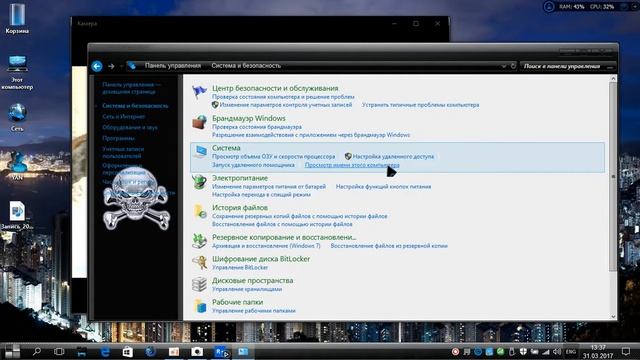This screenshot has width=640, height=360.
Task: Open the История файлов heading link
Action: pyautogui.click(x=240, y=207)
